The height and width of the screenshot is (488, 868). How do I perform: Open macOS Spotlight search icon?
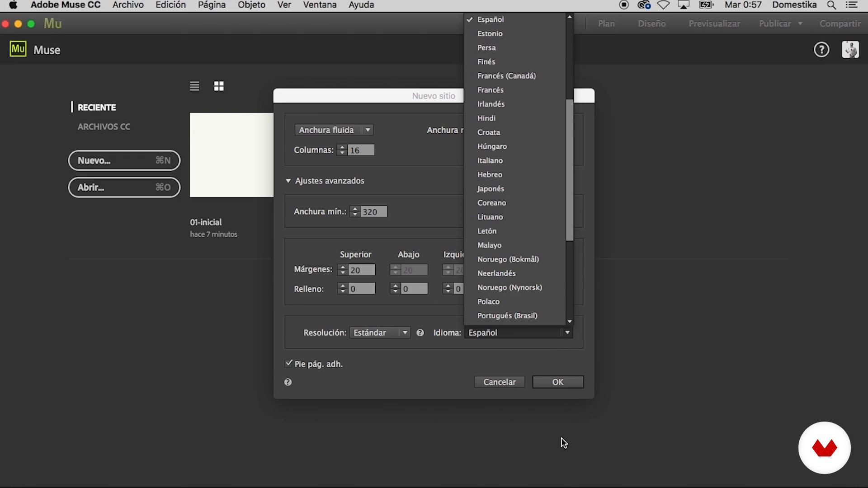click(x=831, y=5)
